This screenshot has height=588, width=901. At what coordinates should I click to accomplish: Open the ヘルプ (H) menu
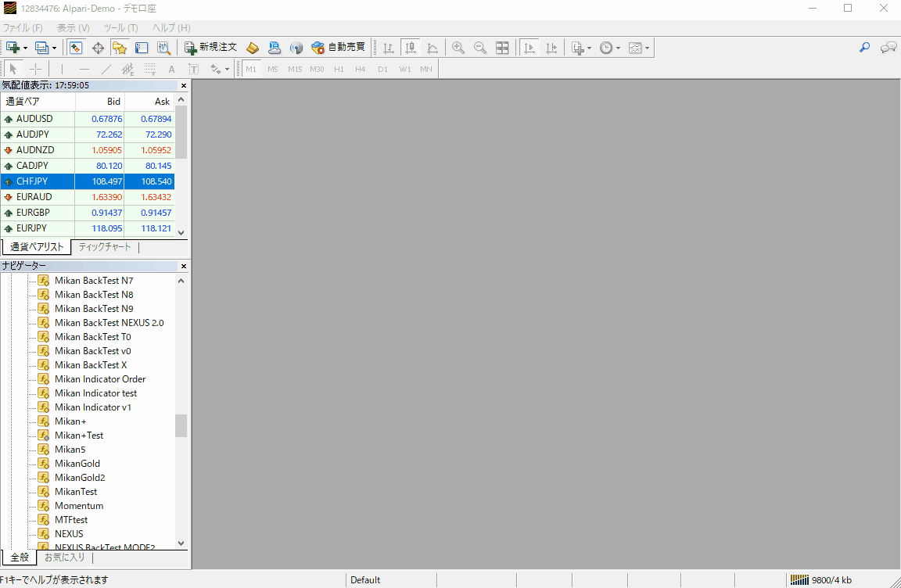click(x=171, y=27)
